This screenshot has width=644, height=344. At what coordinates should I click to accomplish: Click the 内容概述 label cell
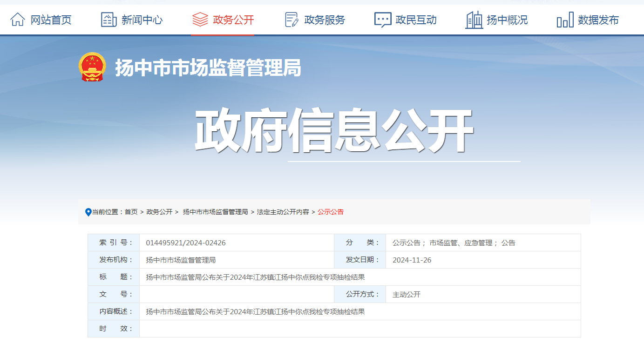[x=114, y=311]
